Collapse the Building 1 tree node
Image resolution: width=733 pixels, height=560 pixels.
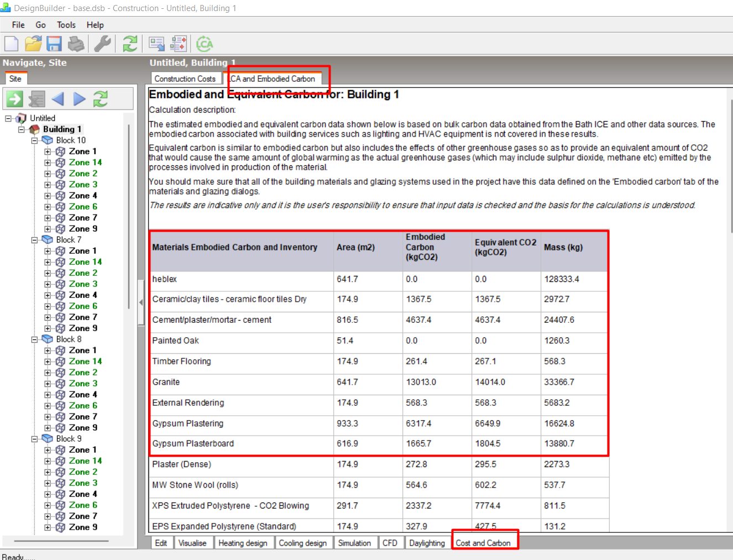[x=22, y=129]
